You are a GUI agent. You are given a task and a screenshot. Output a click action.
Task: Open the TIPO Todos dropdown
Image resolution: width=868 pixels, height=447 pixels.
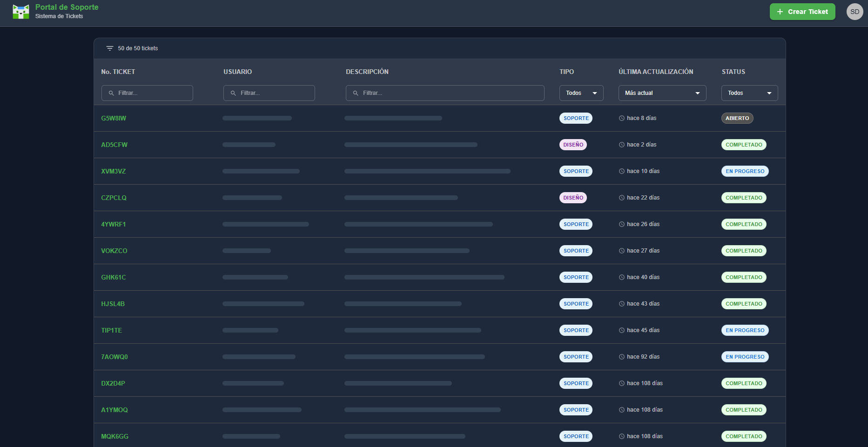click(581, 93)
